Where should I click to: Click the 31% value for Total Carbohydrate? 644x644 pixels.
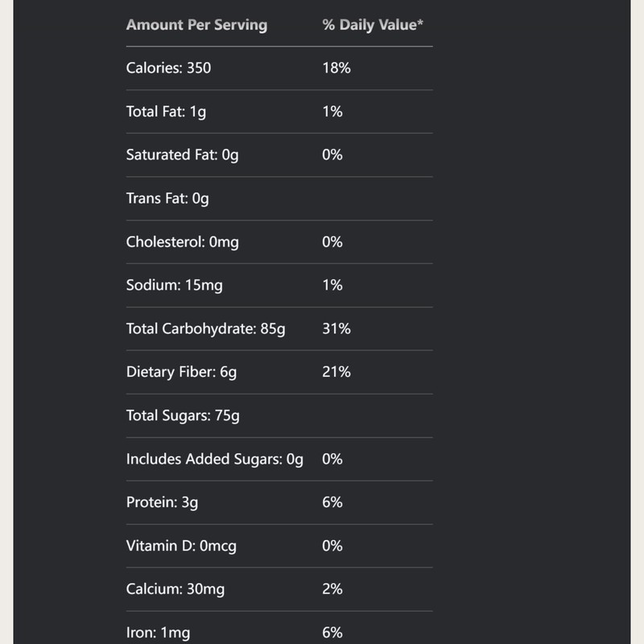336,328
